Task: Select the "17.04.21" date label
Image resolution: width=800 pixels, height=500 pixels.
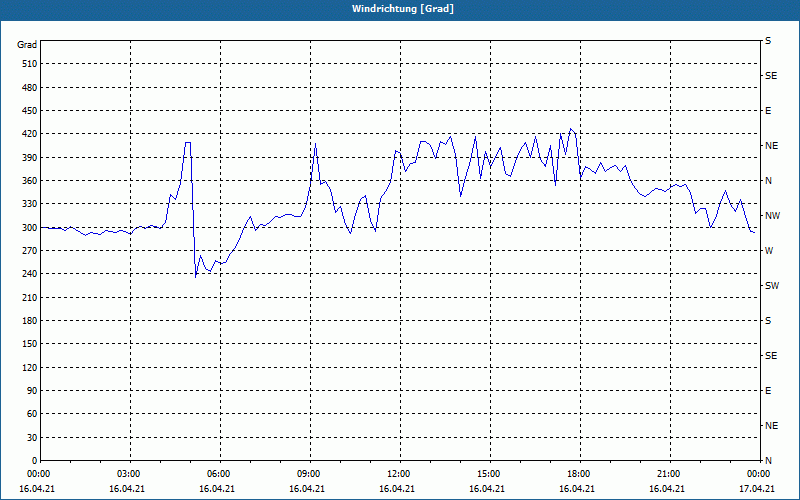Action: [x=757, y=489]
